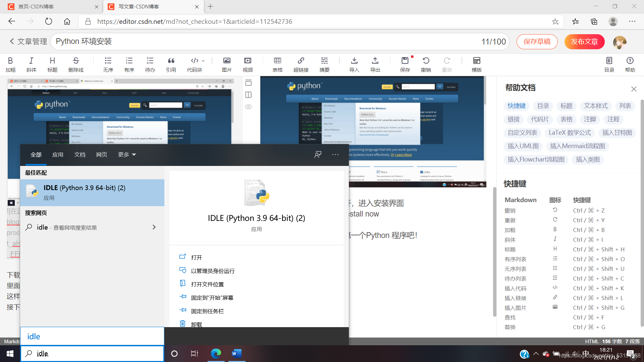Insert a hyperlink (超链接)
The width and height of the screenshot is (644, 362).
[x=301, y=64]
